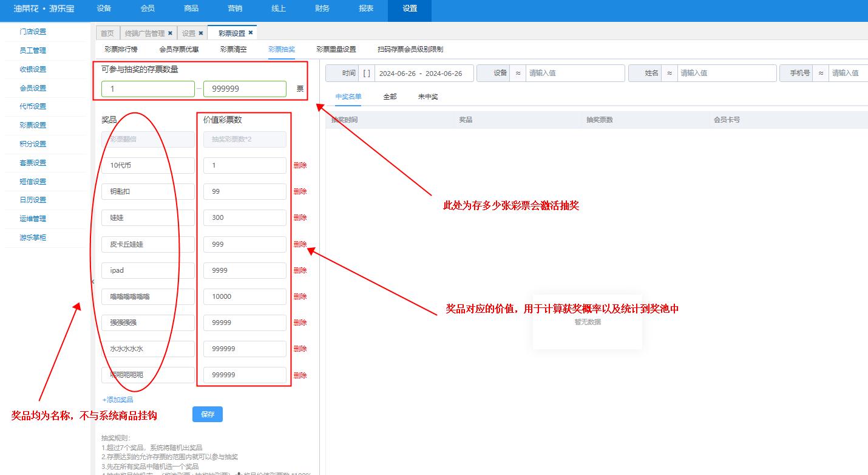The width and height of the screenshot is (868, 475).
Task: Switch to the 彩票重量设置 sub-tab
Action: 336,49
